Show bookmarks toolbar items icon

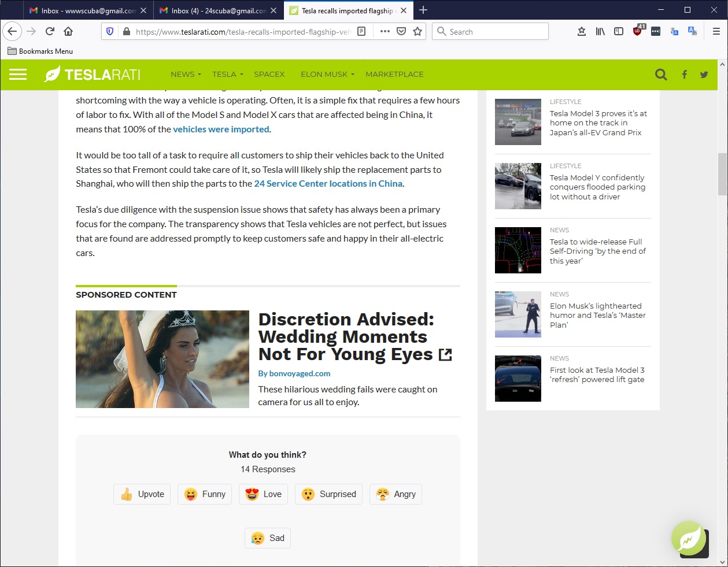coord(582,31)
